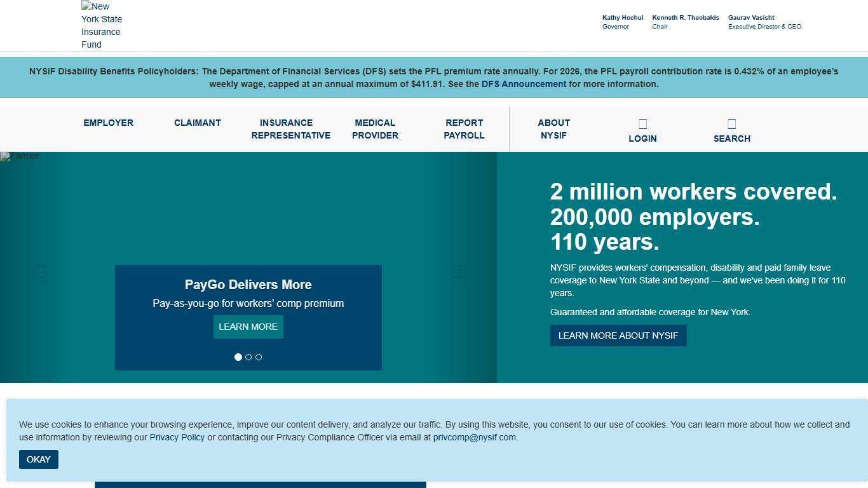Open the Report Payroll menu item
The width and height of the screenshot is (868, 488).
464,129
